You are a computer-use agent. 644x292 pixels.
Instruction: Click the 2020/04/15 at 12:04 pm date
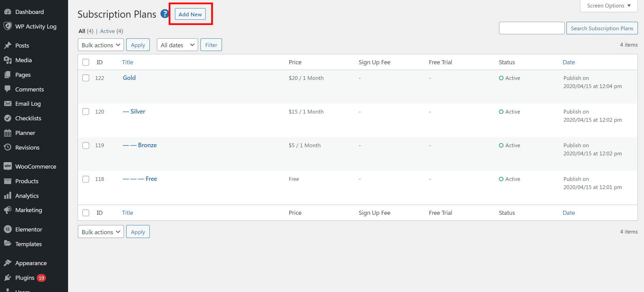tap(593, 86)
